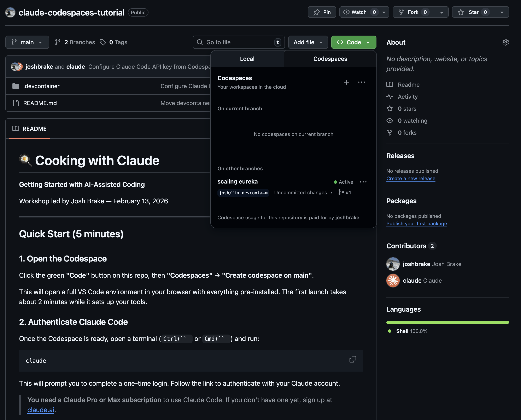Image resolution: width=521 pixels, height=420 pixels.
Task: Click Publish your first package
Action: pyautogui.click(x=417, y=223)
